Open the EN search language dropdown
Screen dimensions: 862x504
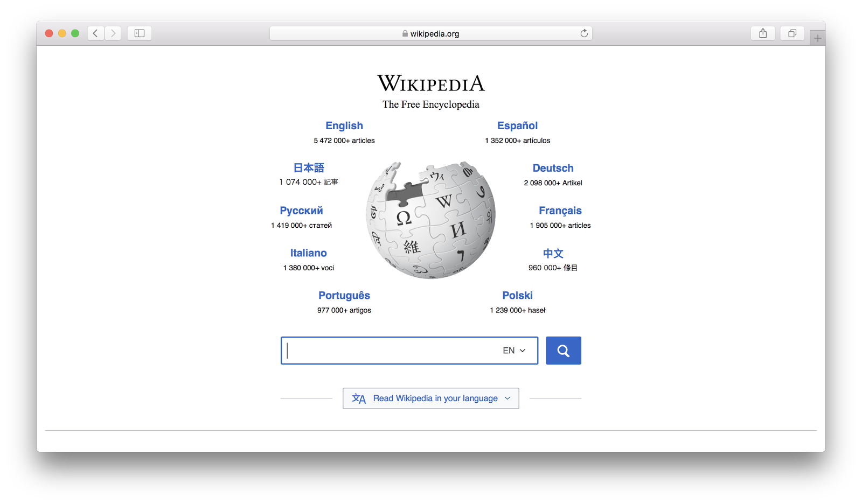(x=514, y=351)
